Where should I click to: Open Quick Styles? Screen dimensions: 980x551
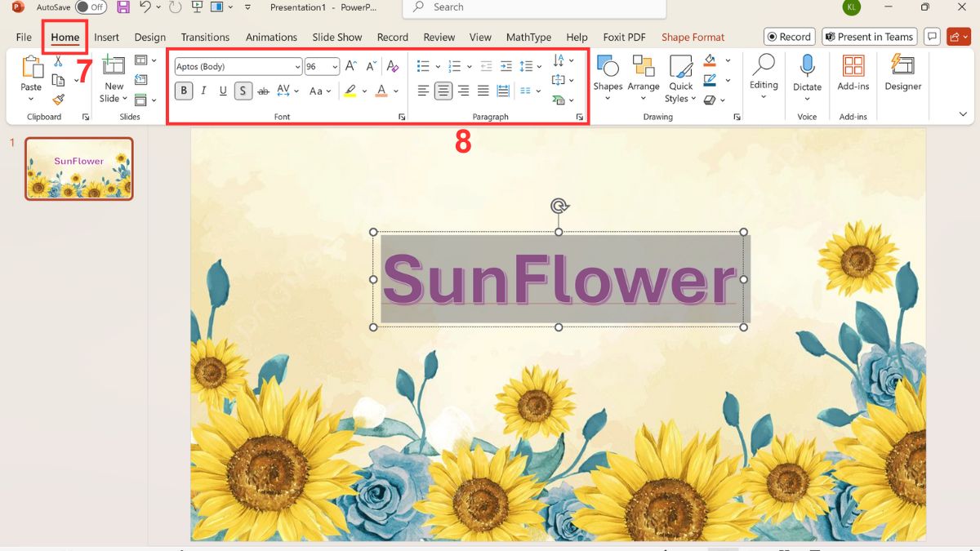point(681,79)
